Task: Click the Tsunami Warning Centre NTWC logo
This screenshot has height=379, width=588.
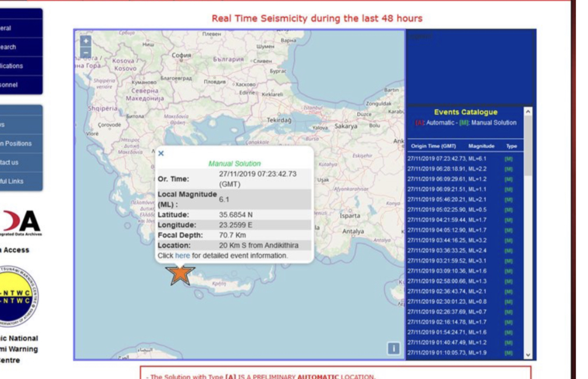Action: point(19,296)
